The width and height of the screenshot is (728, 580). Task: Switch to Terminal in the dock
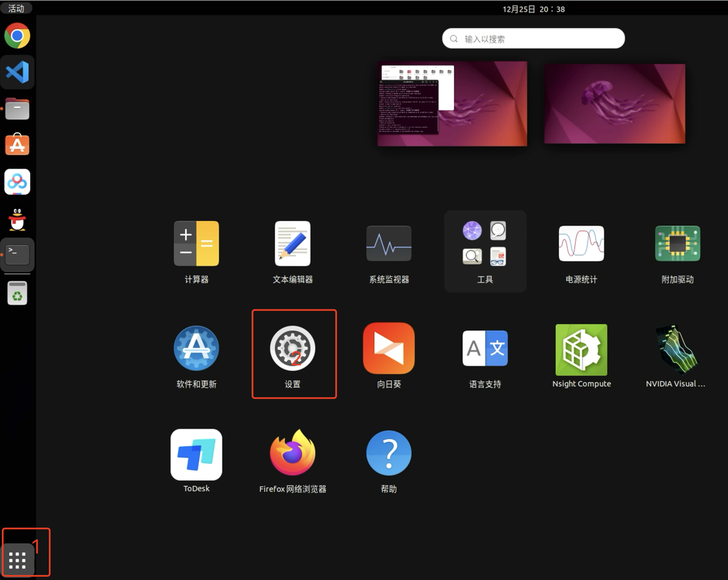17,255
